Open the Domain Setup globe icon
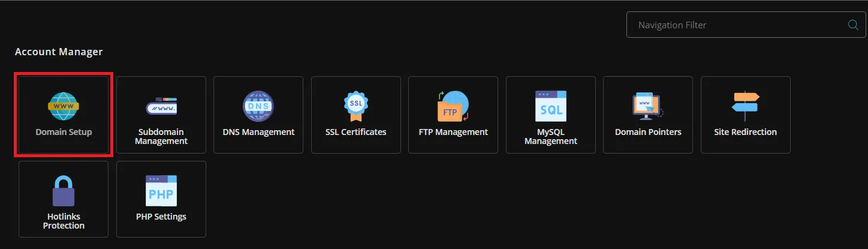 (64, 107)
